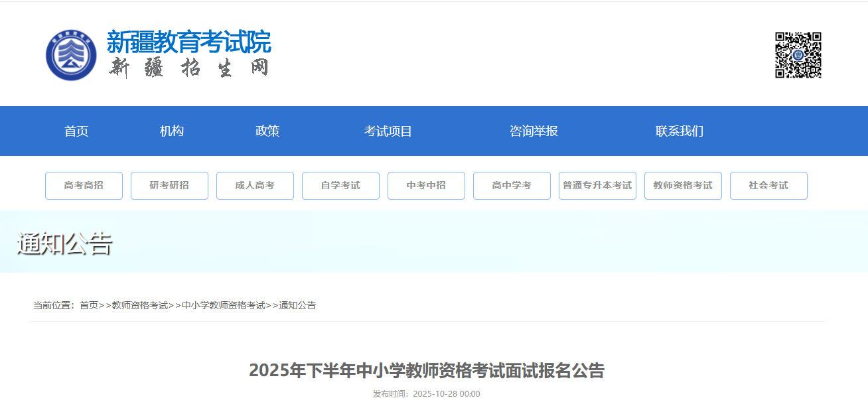Open the 考试项目 navigation menu

[x=388, y=131]
